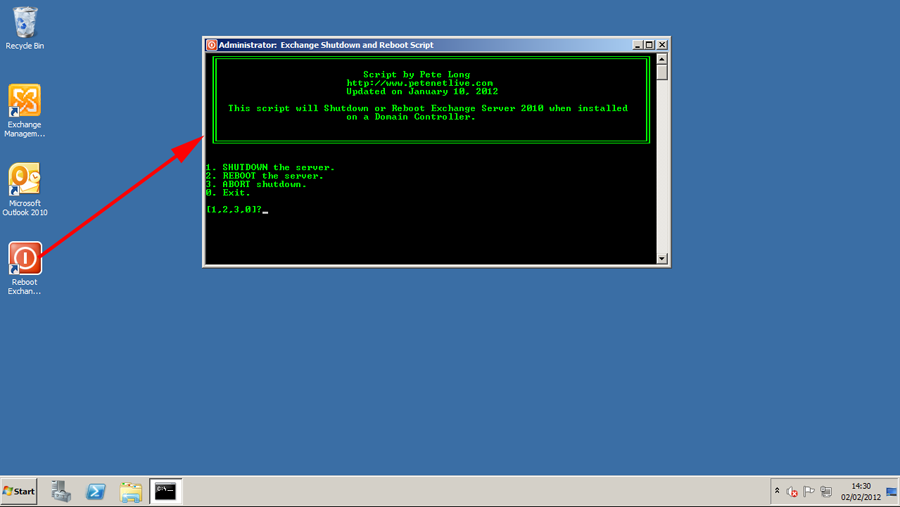
Task: Click the network tray icon
Action: click(826, 491)
